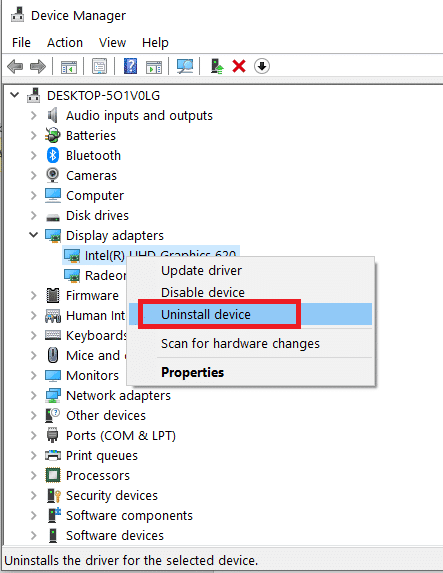Expand the Audio inputs and outputs node
Image resolution: width=443 pixels, height=573 pixels.
(x=34, y=115)
